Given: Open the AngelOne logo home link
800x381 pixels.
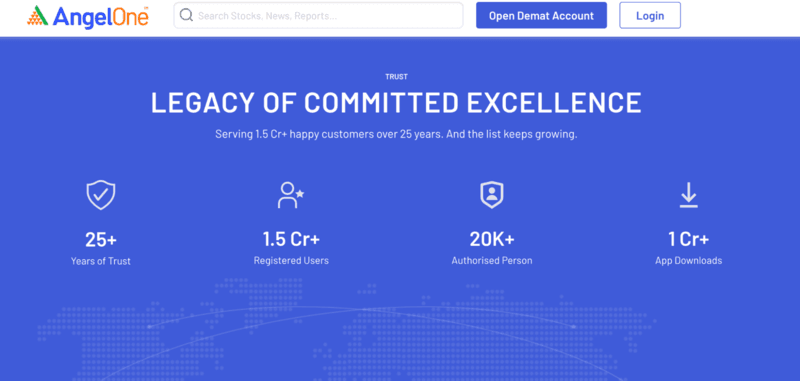Looking at the screenshot, I should click(88, 16).
